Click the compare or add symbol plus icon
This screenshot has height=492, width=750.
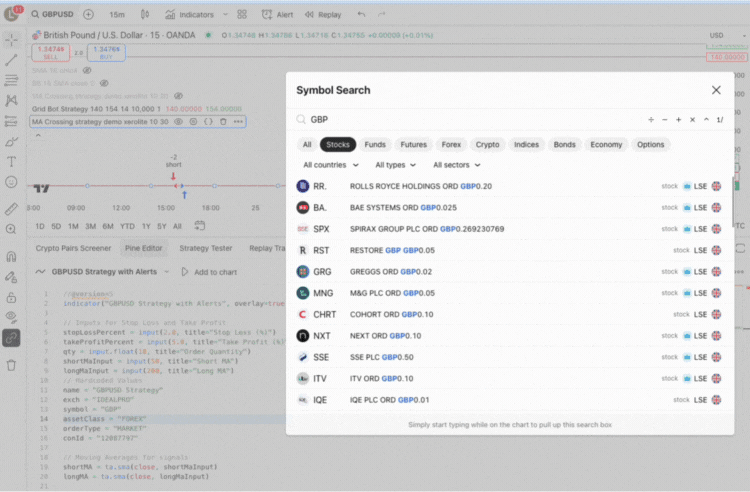88,14
